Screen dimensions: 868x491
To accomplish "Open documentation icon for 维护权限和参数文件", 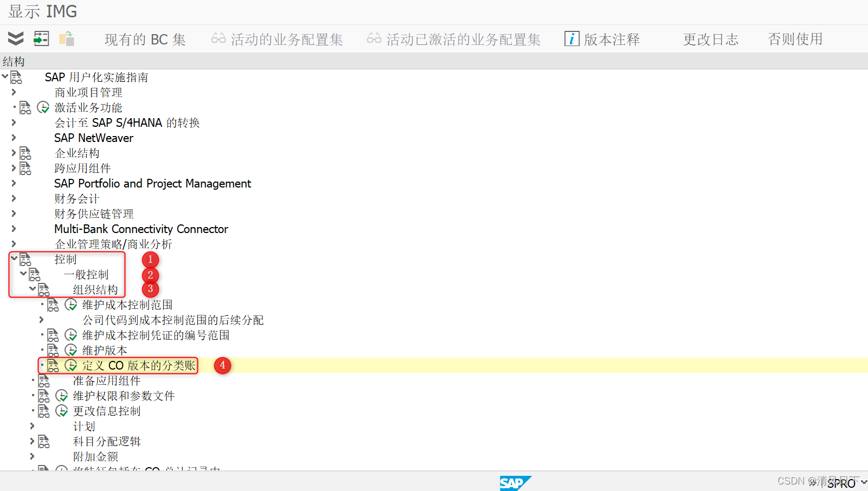I will click(x=44, y=396).
